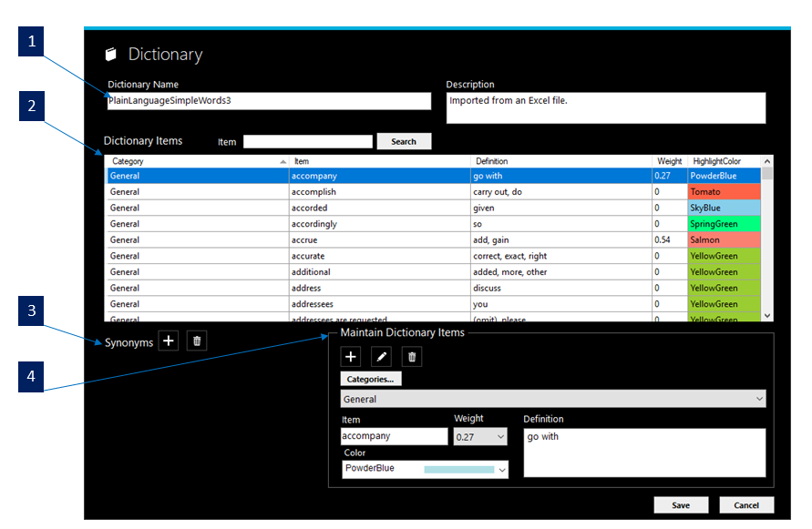Click the Definition column header
This screenshot has width=812, height=529.
pyautogui.click(x=561, y=161)
